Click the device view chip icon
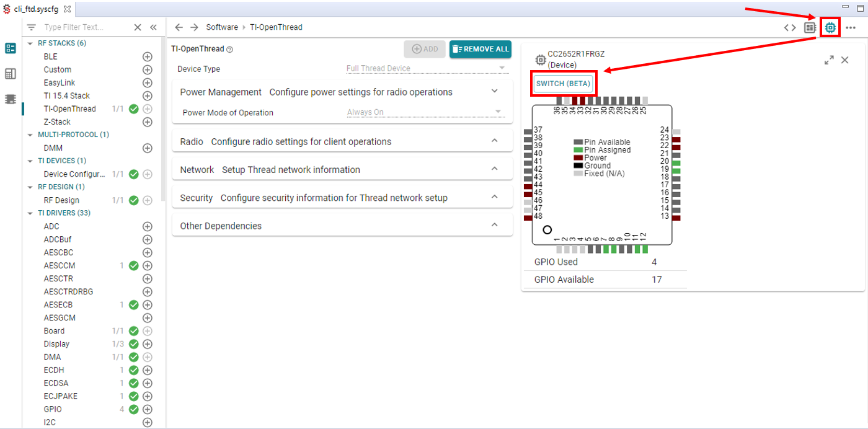Screen dimensions: 868x429 tap(830, 27)
